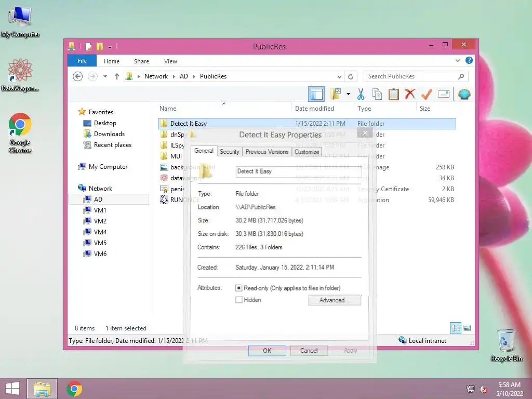Screen dimensions: 532x399
Task: Open the dropdown arrow after AD breadcrumb
Action: [194, 76]
